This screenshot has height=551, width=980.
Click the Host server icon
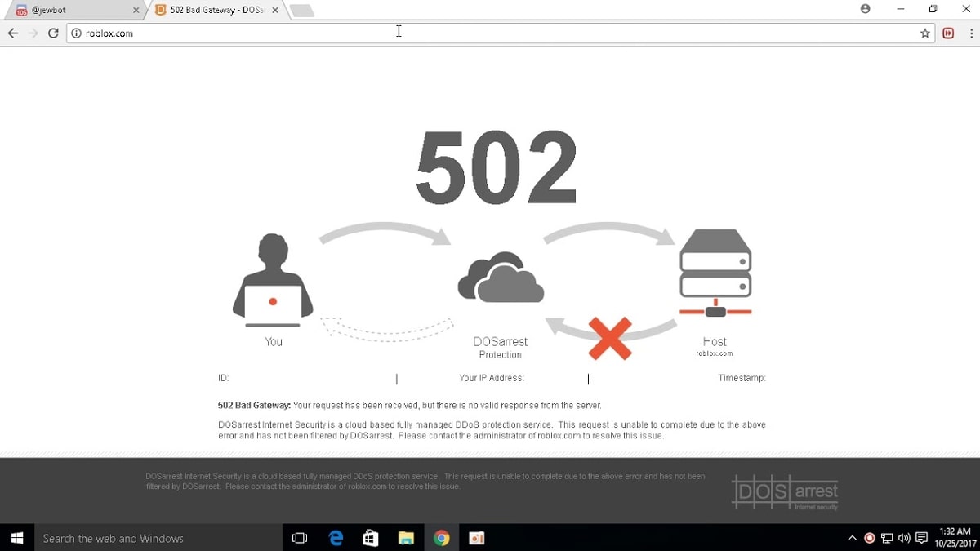[x=715, y=273]
